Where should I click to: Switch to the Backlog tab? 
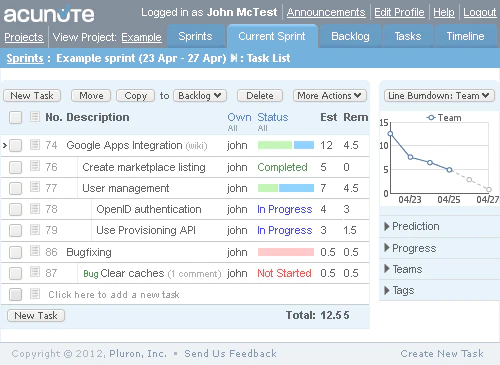[x=350, y=36]
